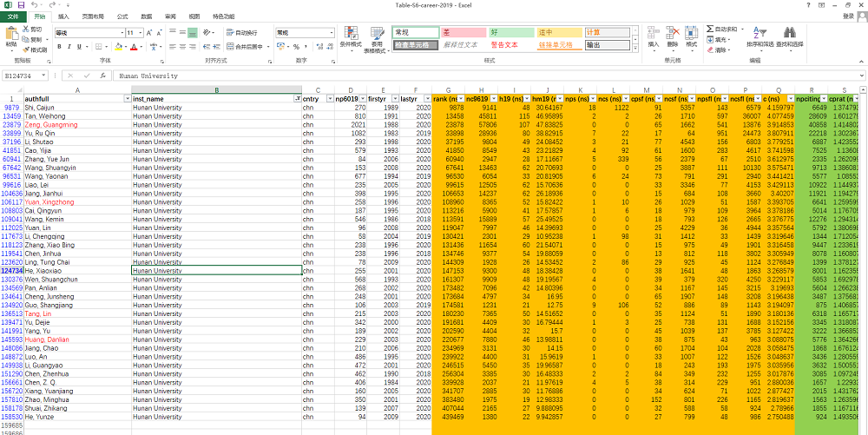Click the Save icon in quick access toolbar
This screenshot has height=435, width=868.
click(x=20, y=4)
